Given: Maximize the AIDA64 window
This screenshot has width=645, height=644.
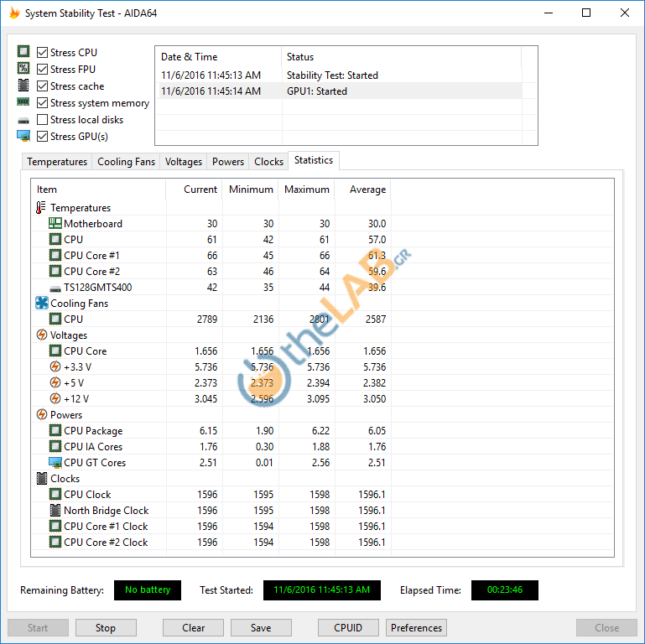Looking at the screenshot, I should 586,13.
